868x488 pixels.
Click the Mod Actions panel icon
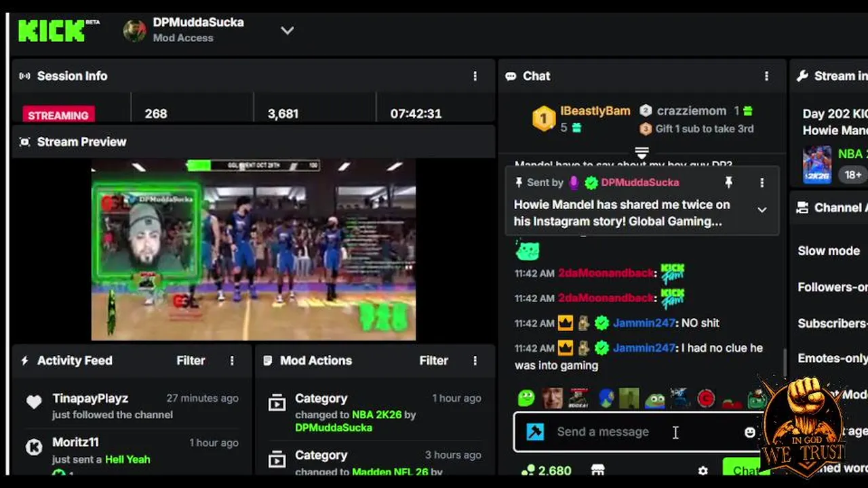coord(268,361)
